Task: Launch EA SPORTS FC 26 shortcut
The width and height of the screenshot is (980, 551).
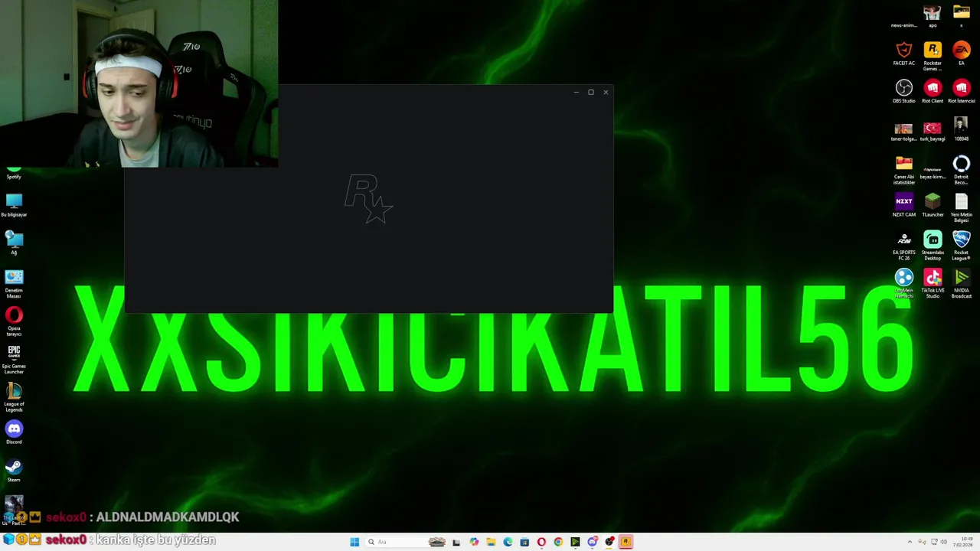Action: (904, 246)
